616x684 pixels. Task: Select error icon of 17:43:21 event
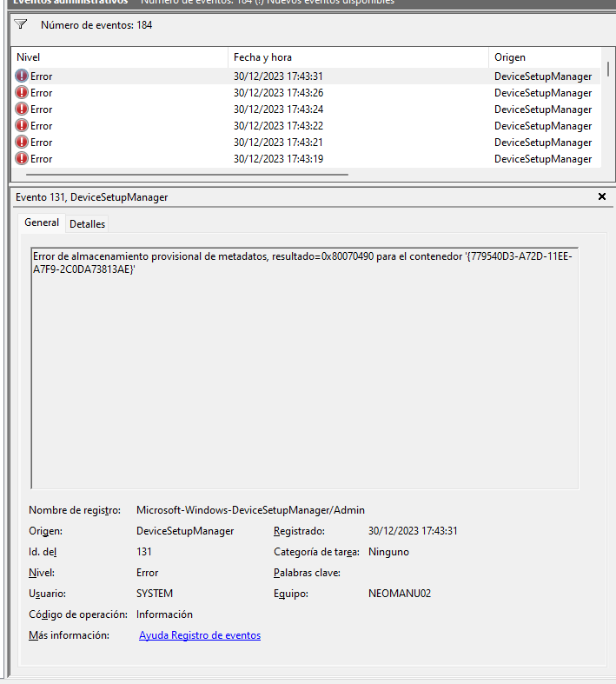click(x=22, y=143)
